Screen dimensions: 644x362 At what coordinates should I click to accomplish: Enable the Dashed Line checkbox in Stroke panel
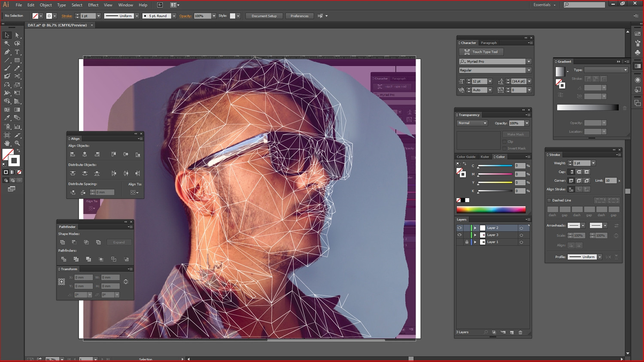549,200
